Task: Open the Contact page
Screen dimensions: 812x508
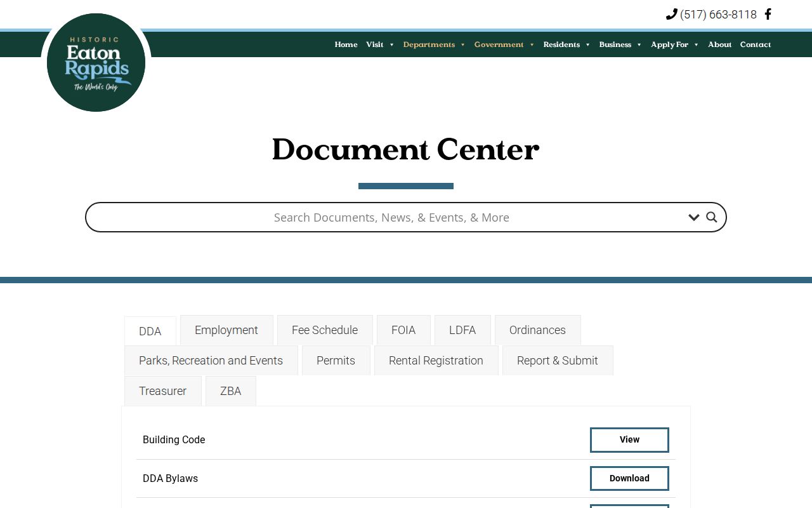Action: pyautogui.click(x=755, y=44)
